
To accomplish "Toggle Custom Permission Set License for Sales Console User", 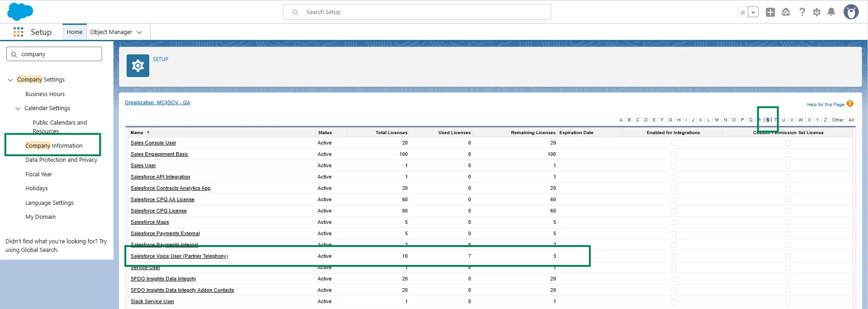I will 788,143.
